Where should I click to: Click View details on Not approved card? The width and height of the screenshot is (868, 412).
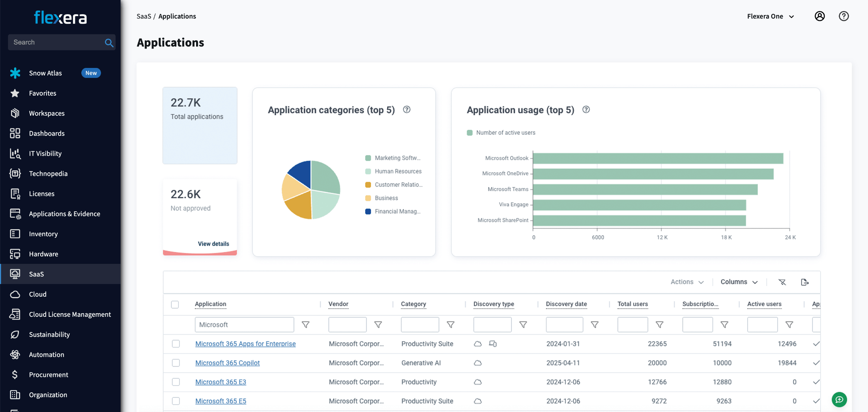(x=213, y=244)
